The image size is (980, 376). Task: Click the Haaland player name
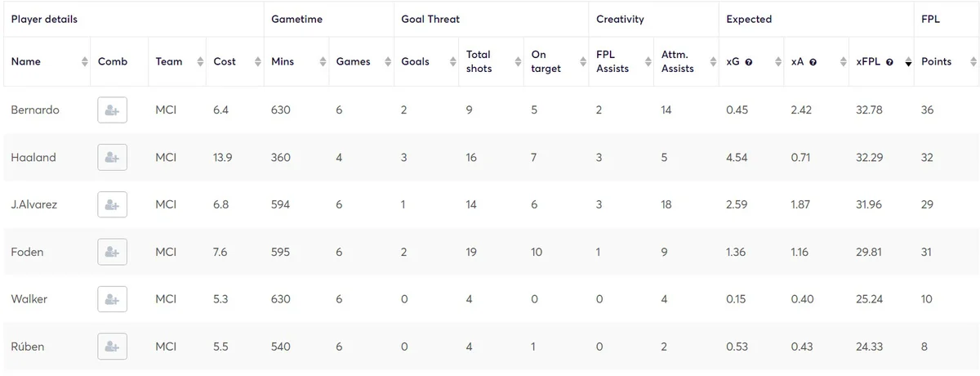coord(33,158)
